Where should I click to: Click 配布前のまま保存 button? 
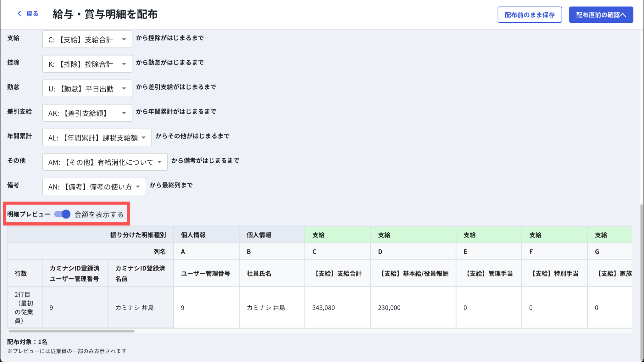pyautogui.click(x=530, y=15)
